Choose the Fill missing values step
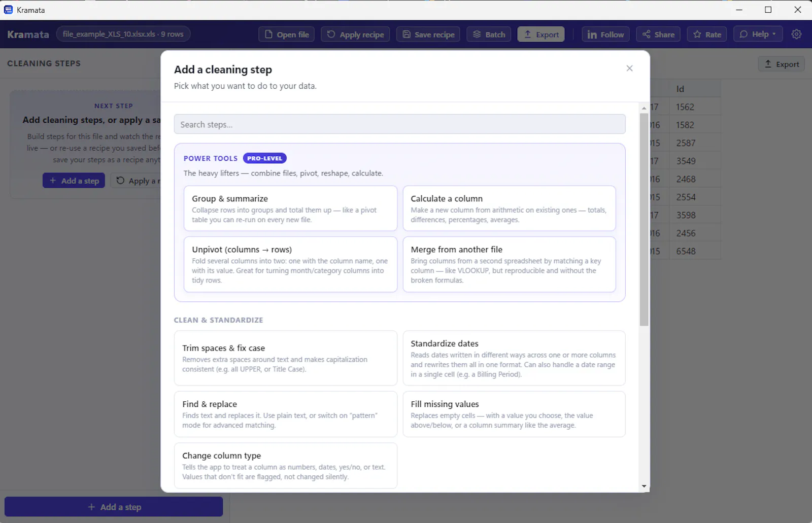 (514, 414)
